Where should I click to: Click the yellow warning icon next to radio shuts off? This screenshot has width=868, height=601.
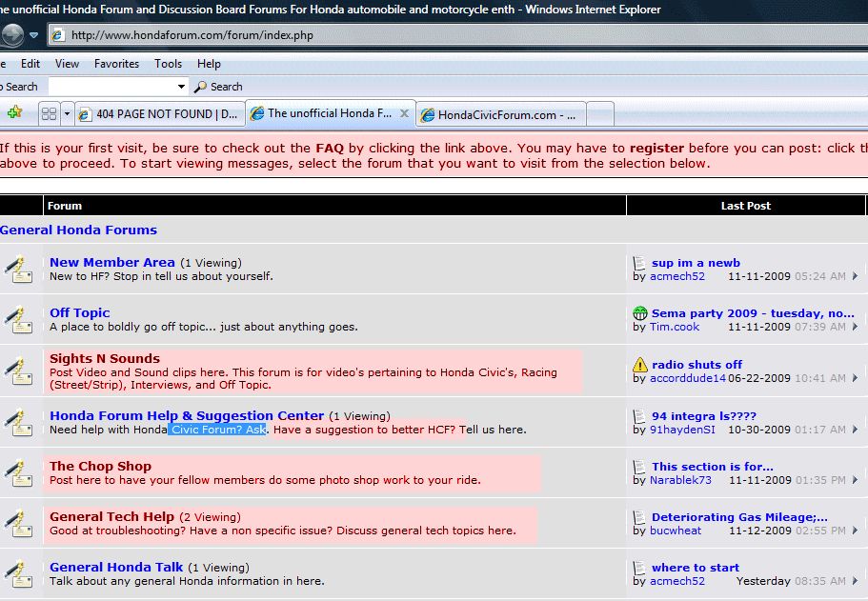640,365
